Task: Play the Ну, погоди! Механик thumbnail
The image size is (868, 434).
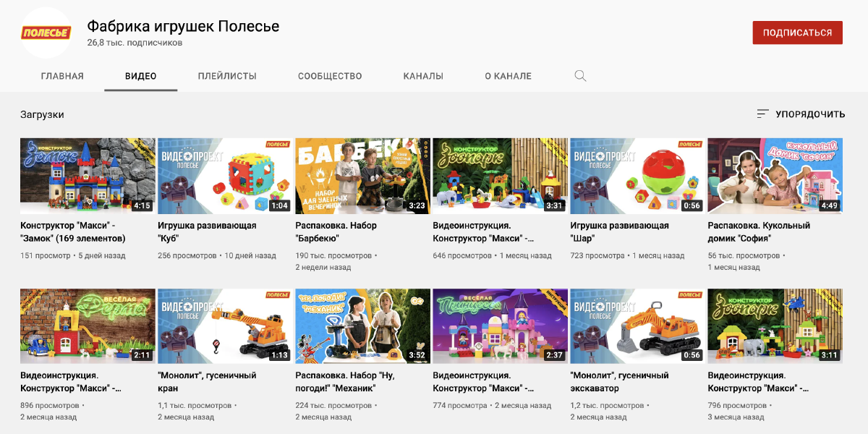Action: pos(362,326)
